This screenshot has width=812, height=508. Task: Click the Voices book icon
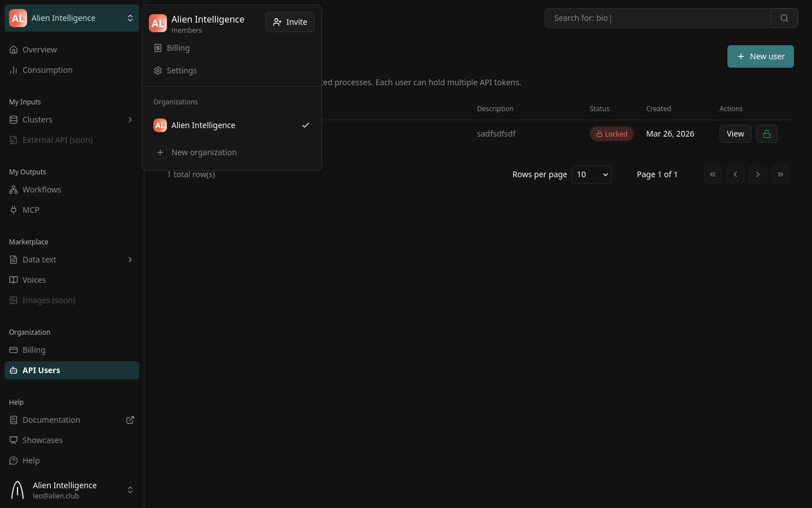point(14,279)
